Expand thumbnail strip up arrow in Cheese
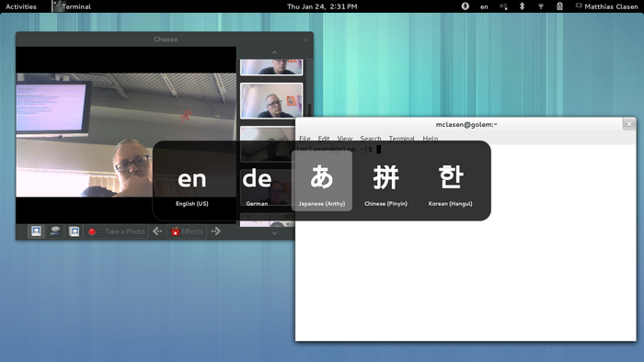This screenshot has width=644, height=362. click(x=274, y=52)
